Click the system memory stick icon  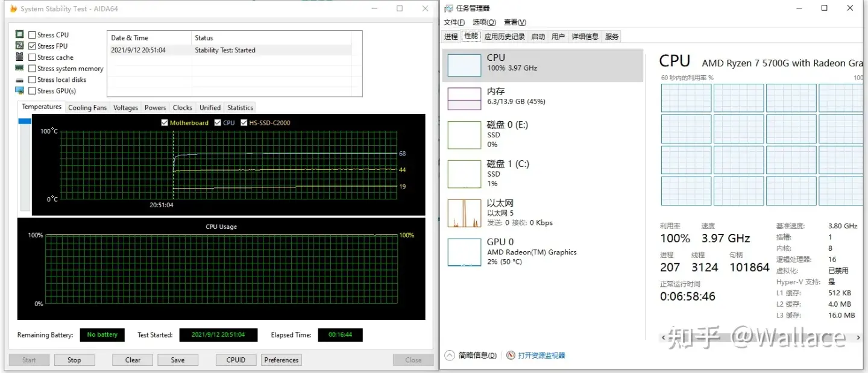[19, 69]
